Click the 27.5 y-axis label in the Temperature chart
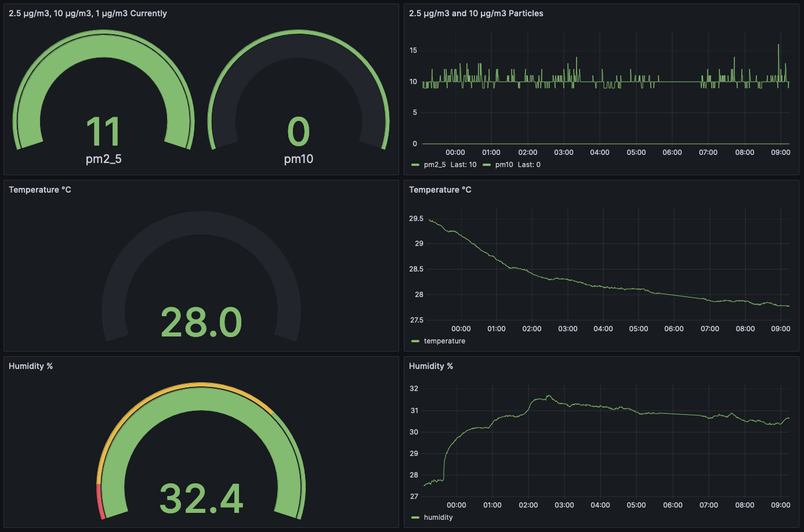Viewport: 804px width, 532px height. click(x=416, y=320)
